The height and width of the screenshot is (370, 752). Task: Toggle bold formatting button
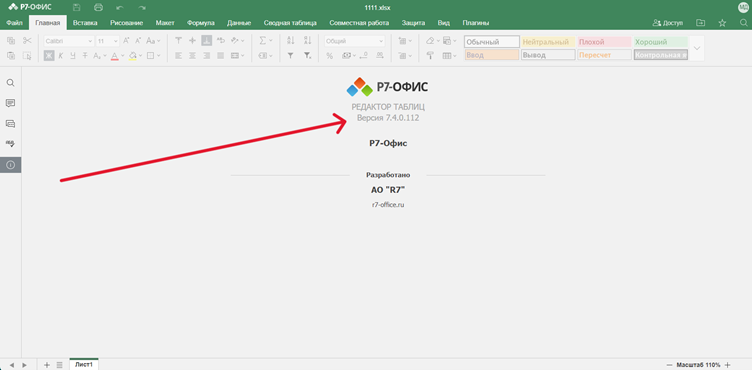click(49, 56)
